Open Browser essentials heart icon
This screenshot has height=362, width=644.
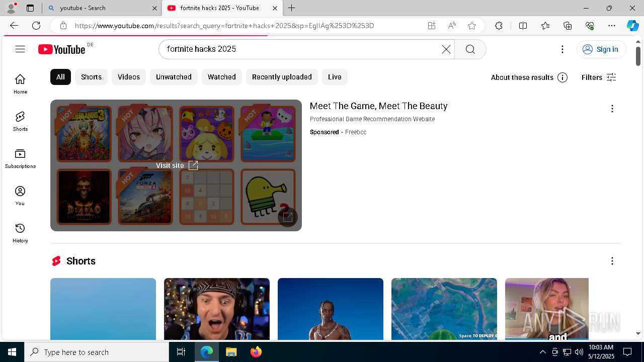[x=590, y=26]
